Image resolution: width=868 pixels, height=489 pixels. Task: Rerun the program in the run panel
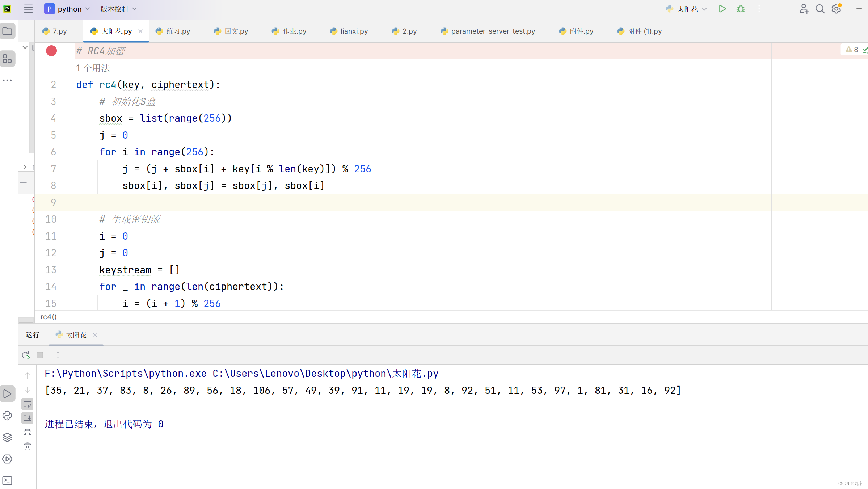(26, 355)
